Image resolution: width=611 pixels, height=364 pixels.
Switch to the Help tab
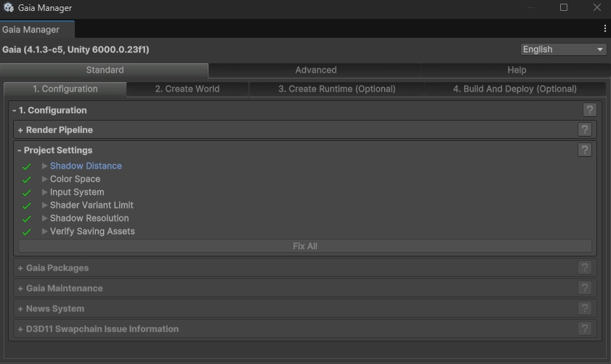coord(517,70)
